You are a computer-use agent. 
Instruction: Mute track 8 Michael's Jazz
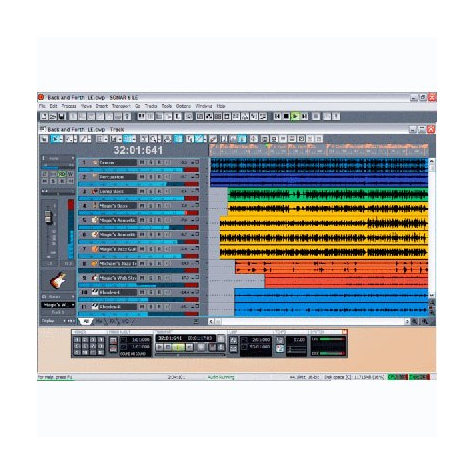(x=142, y=263)
